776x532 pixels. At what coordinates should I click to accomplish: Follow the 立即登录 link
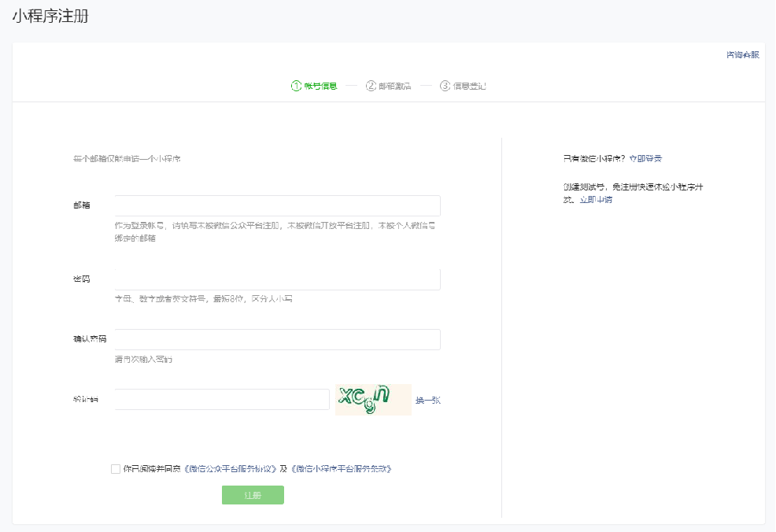point(645,159)
